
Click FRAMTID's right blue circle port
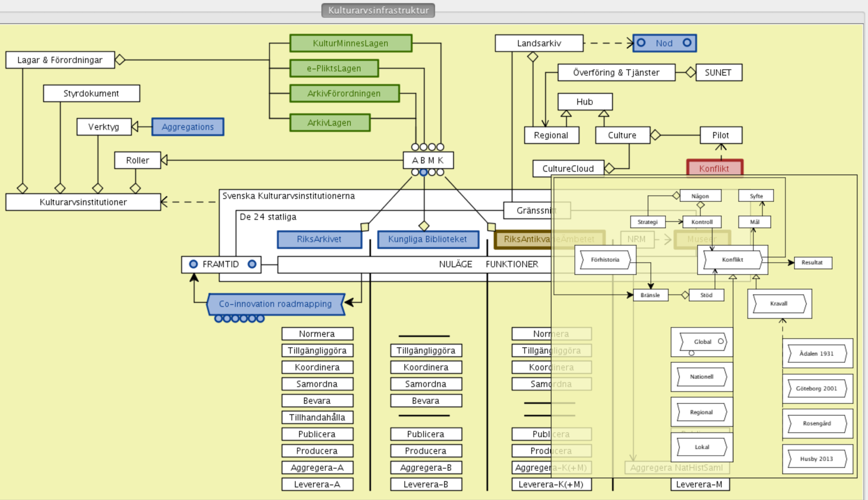click(252, 264)
